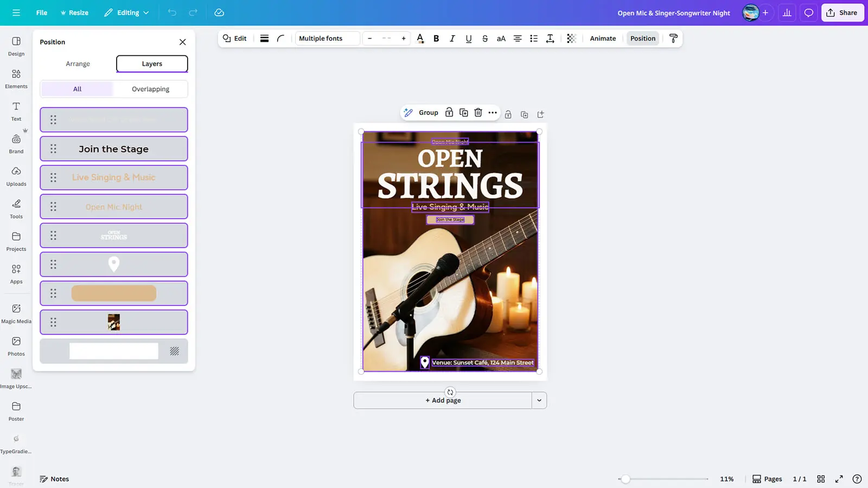Viewport: 868px width, 488px height.
Task: Open the Multiple fonts dropdown
Action: (x=327, y=38)
